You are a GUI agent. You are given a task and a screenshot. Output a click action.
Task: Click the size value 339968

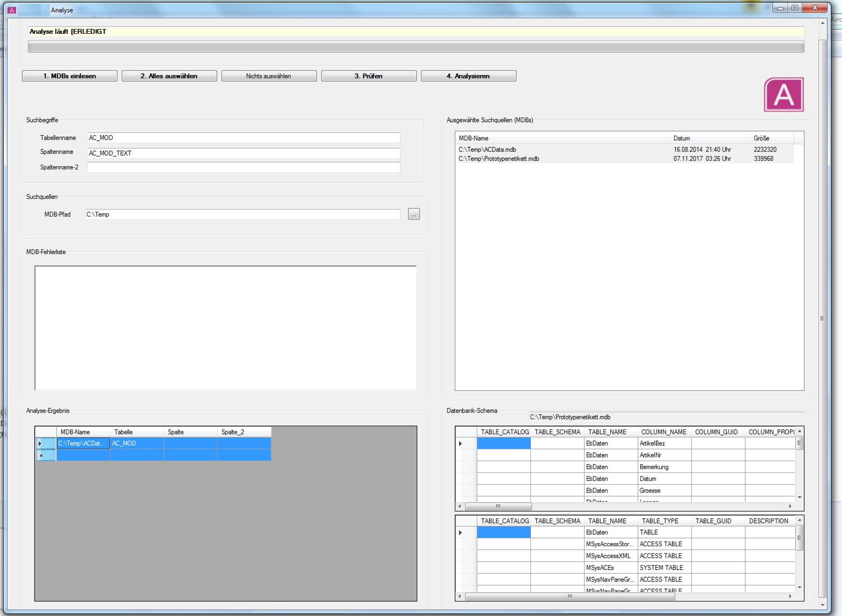pos(763,159)
